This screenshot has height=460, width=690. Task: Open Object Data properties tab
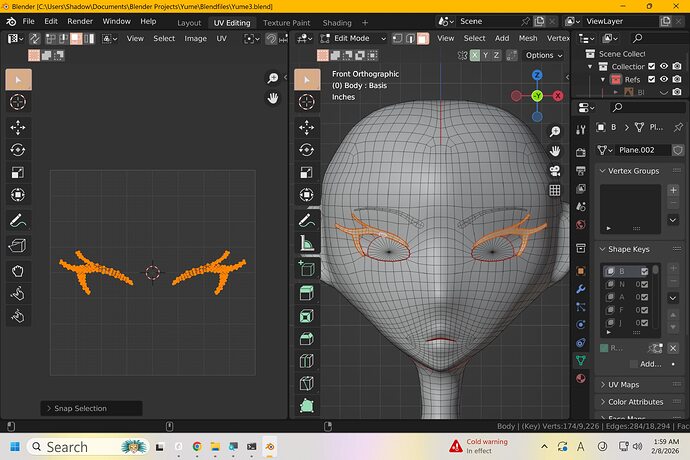581,361
